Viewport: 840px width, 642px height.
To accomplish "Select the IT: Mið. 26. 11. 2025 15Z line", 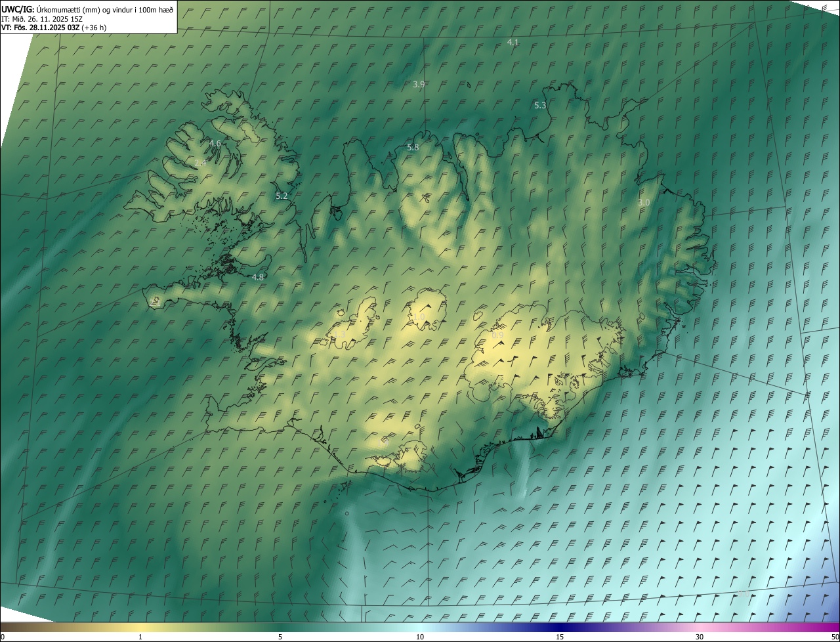I will point(41,19).
